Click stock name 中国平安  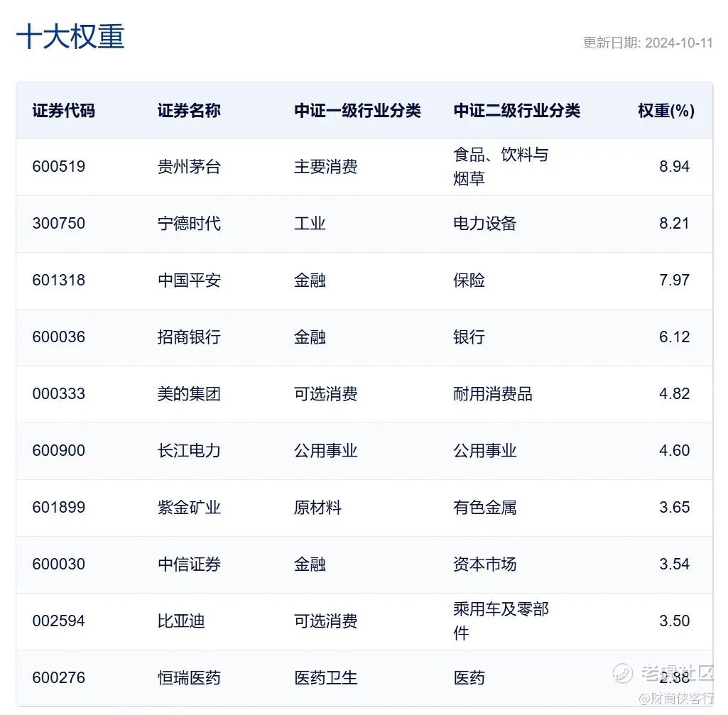click(189, 280)
